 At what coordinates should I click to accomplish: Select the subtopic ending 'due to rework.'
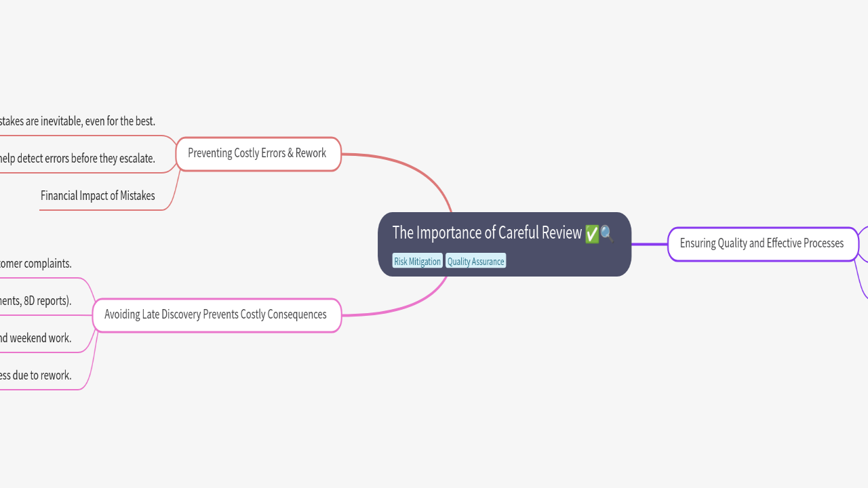[35, 375]
